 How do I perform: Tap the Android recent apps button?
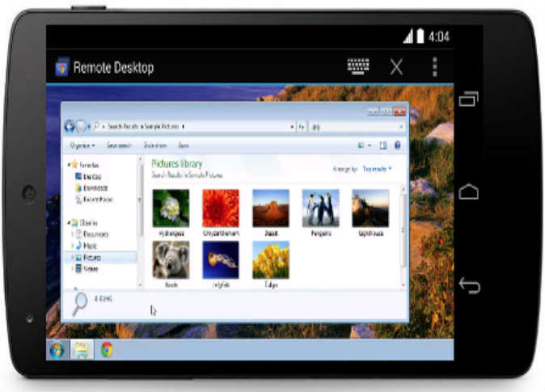469,99
